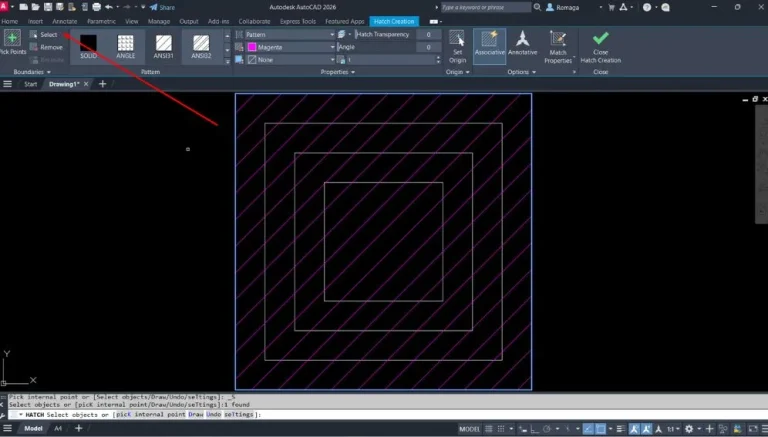768x437 pixels.
Task: Click the Share button
Action: (163, 7)
